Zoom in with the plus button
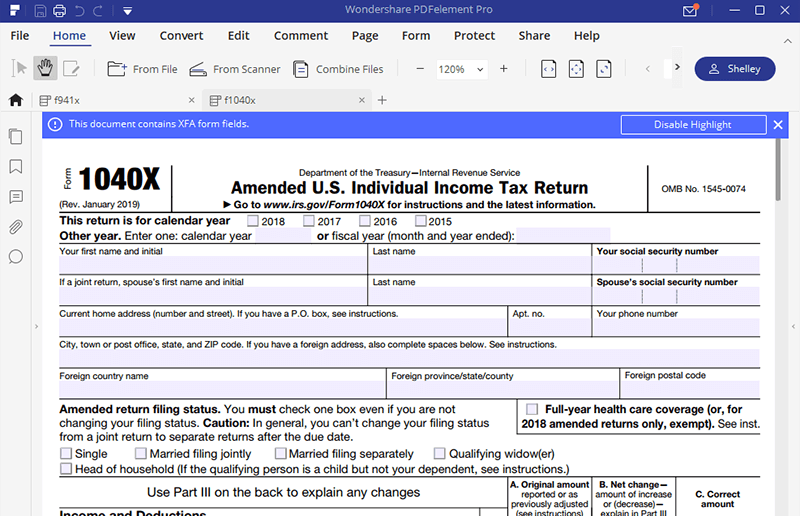 pos(503,69)
